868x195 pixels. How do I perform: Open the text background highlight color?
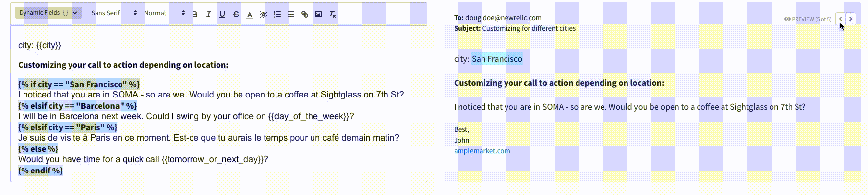click(x=264, y=14)
